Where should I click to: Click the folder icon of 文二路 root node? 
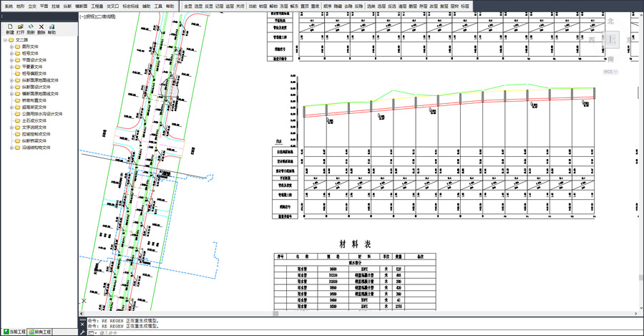11,40
